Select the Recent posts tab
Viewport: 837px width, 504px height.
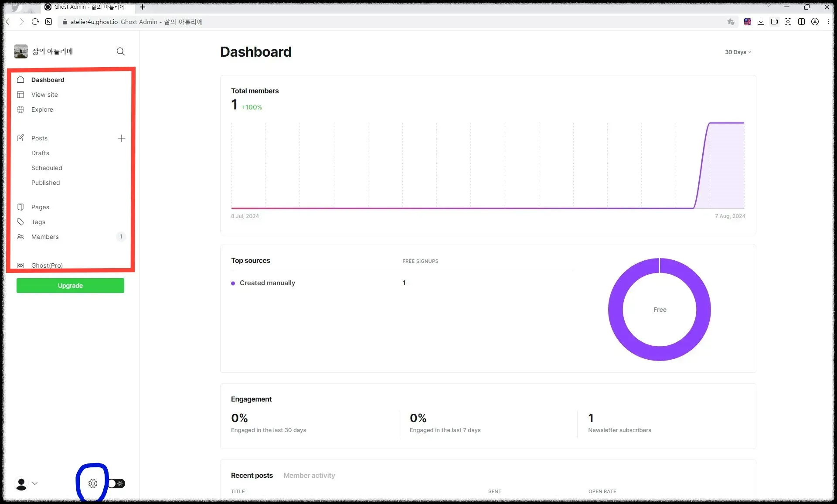tap(252, 475)
